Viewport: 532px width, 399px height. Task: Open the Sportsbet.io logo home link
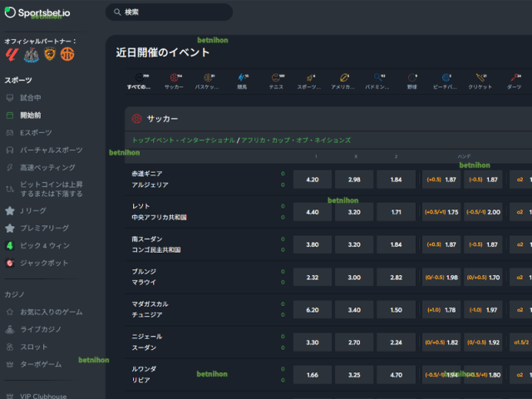37,12
